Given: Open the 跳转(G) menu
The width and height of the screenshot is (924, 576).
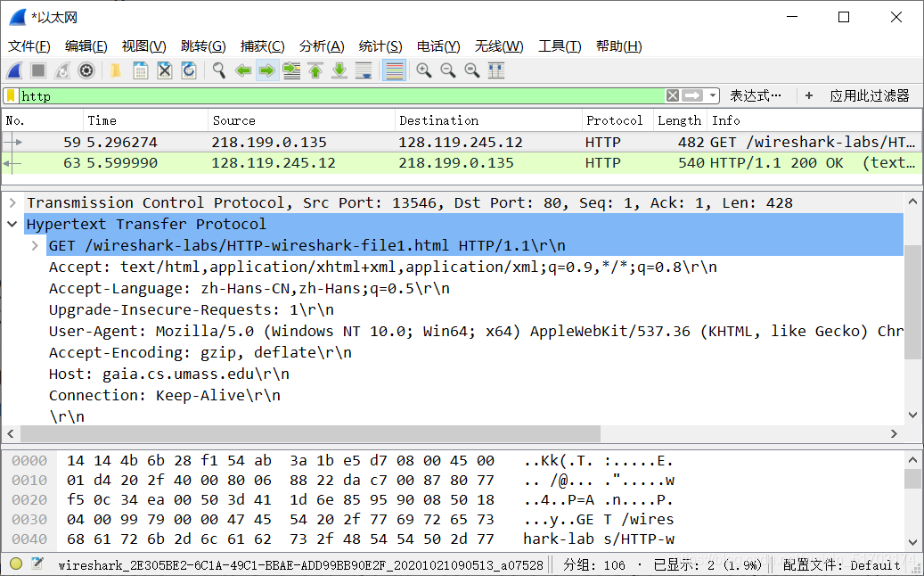Looking at the screenshot, I should pyautogui.click(x=203, y=46).
